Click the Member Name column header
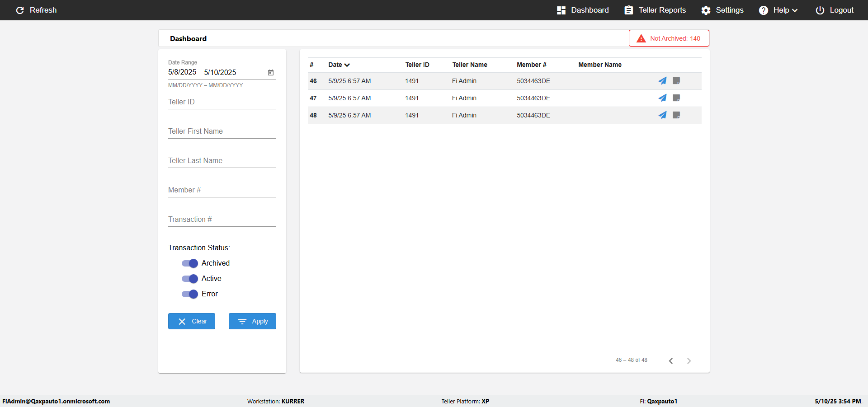 pyautogui.click(x=600, y=65)
